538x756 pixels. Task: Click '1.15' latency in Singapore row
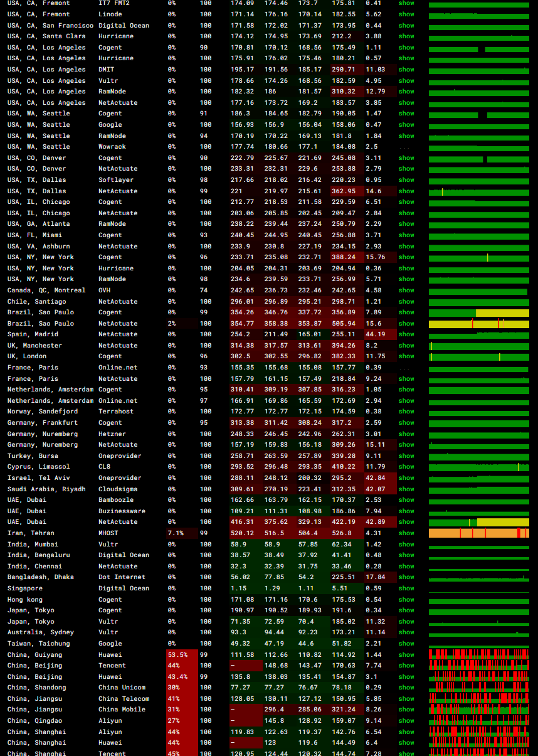tap(238, 588)
